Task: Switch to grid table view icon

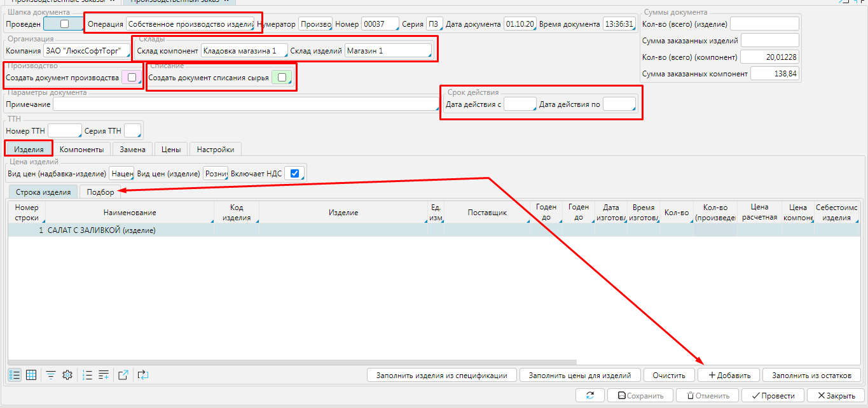Action: click(x=31, y=375)
